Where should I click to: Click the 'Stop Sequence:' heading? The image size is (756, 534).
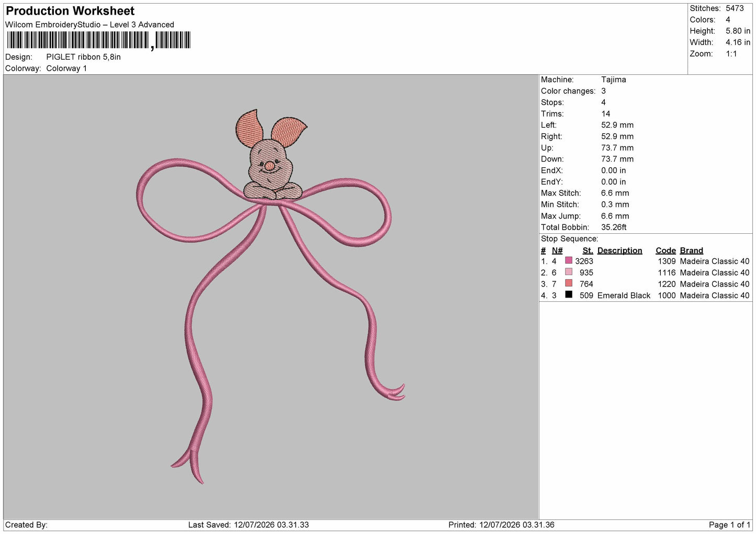click(569, 239)
